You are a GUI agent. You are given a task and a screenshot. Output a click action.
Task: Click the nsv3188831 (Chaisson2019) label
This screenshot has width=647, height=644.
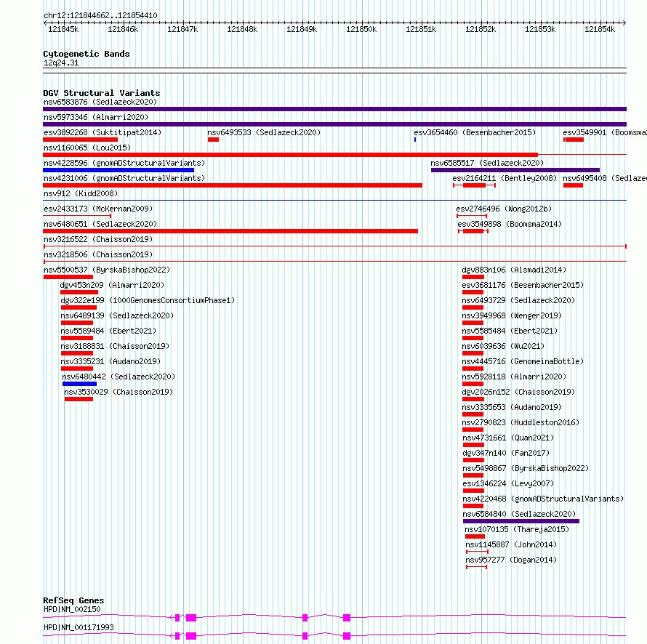(x=115, y=346)
